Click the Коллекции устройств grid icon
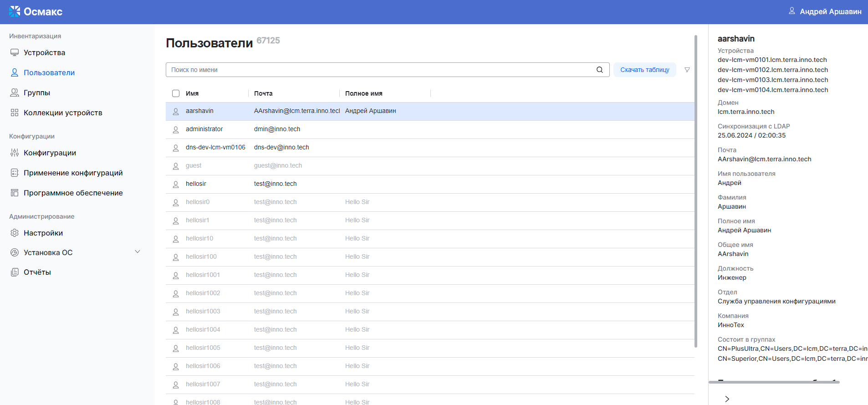The height and width of the screenshot is (405, 868). point(15,113)
